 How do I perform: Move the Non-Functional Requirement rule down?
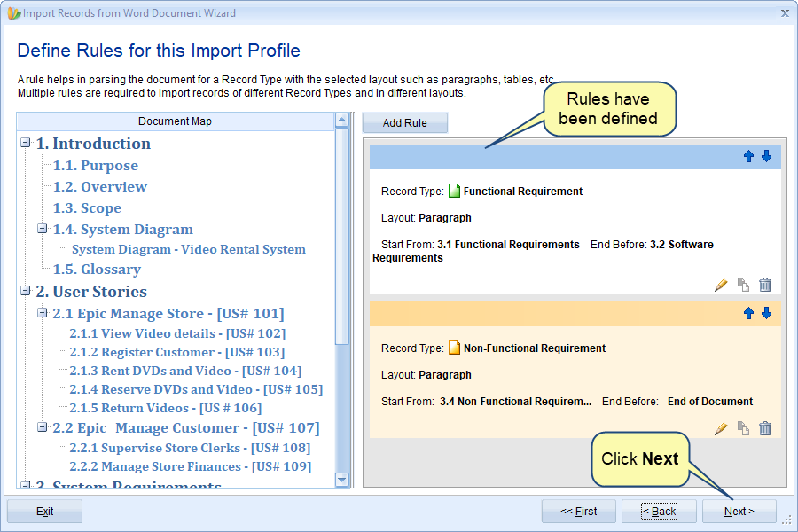pyautogui.click(x=766, y=313)
